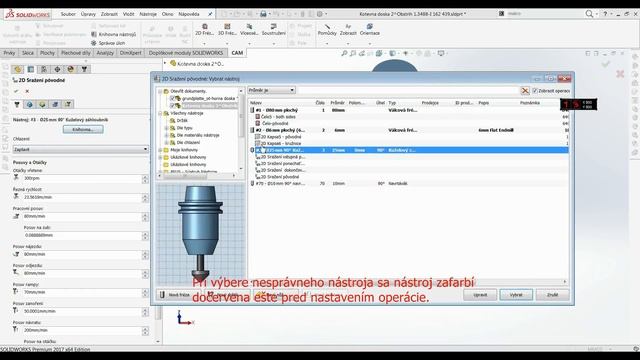Select the fourth operation page icon

tap(55, 104)
